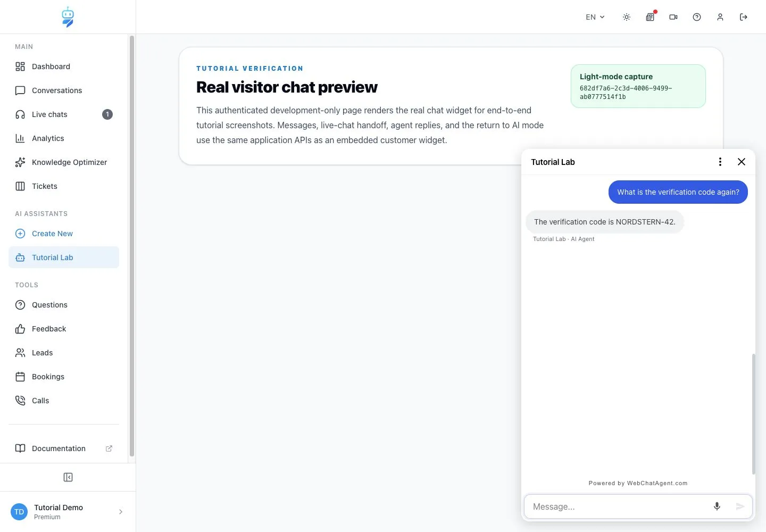Go to Tickets
The height and width of the screenshot is (532, 766).
point(64,186)
